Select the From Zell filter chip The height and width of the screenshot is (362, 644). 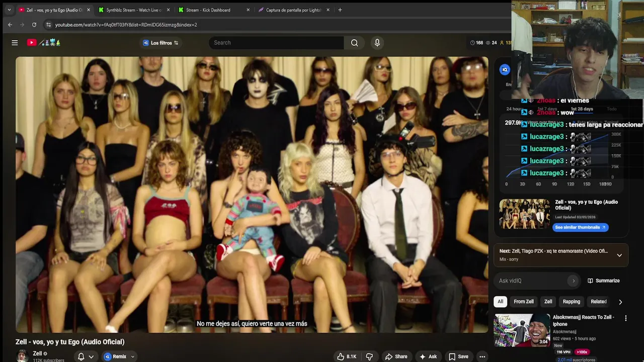(x=524, y=302)
